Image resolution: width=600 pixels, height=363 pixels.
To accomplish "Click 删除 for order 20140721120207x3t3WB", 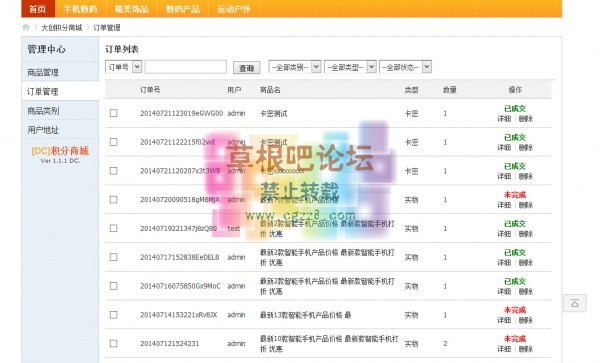I will click(525, 176).
